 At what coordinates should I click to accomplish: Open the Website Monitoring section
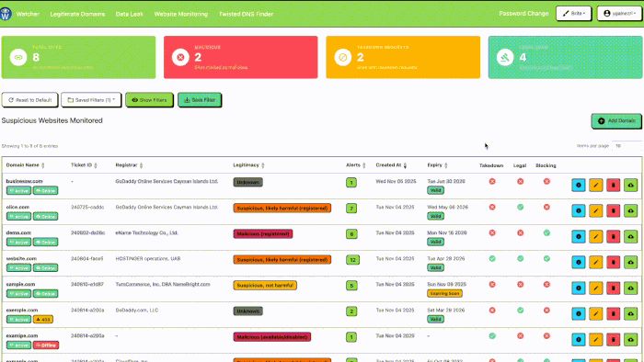click(x=181, y=14)
